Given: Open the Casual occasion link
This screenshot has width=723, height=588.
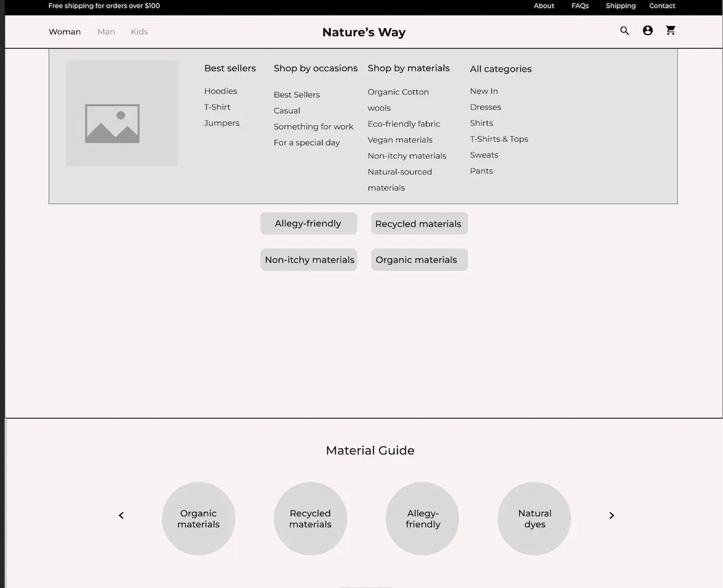Looking at the screenshot, I should 287,110.
